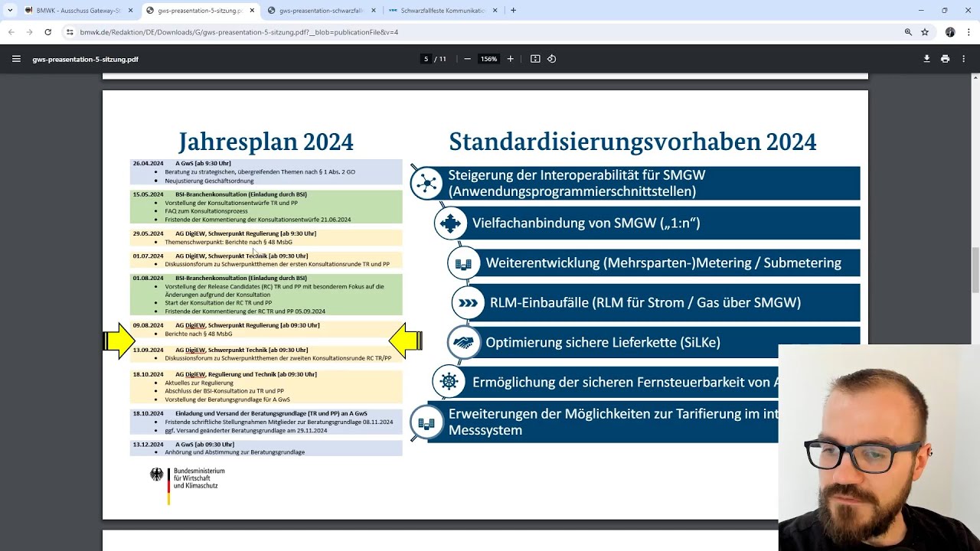Screen dimensions: 980x551
Task: Click 09.08.2024 AG DigiEW Regulierung entry
Action: 266,330
